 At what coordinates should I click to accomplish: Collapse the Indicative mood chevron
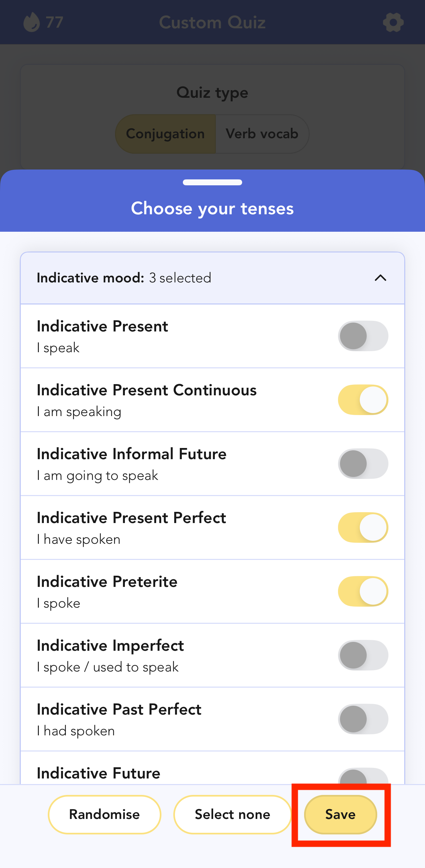[380, 278]
